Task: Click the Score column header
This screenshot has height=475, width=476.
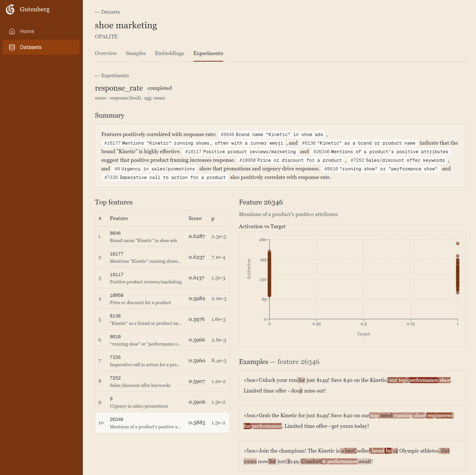Action: point(195,218)
